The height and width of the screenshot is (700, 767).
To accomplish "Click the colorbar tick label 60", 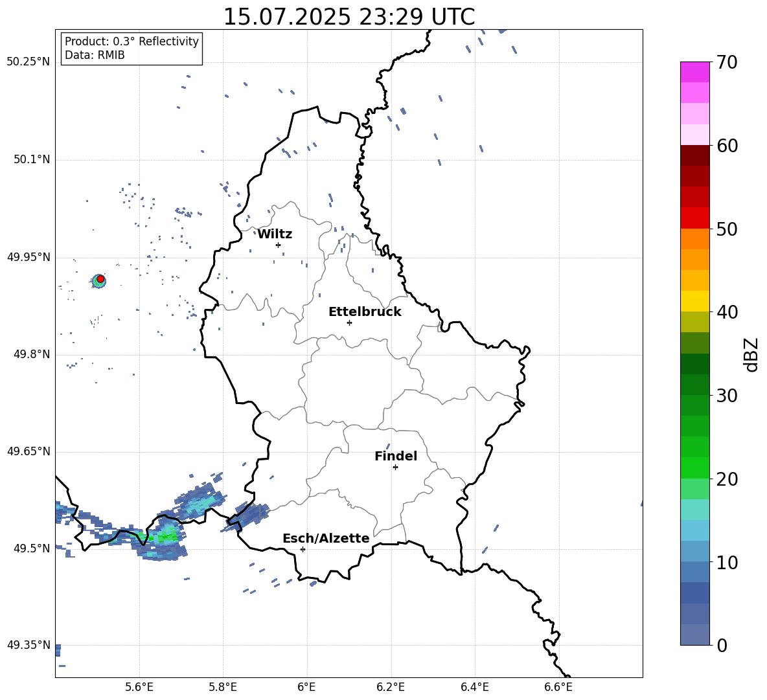I will pos(727,146).
